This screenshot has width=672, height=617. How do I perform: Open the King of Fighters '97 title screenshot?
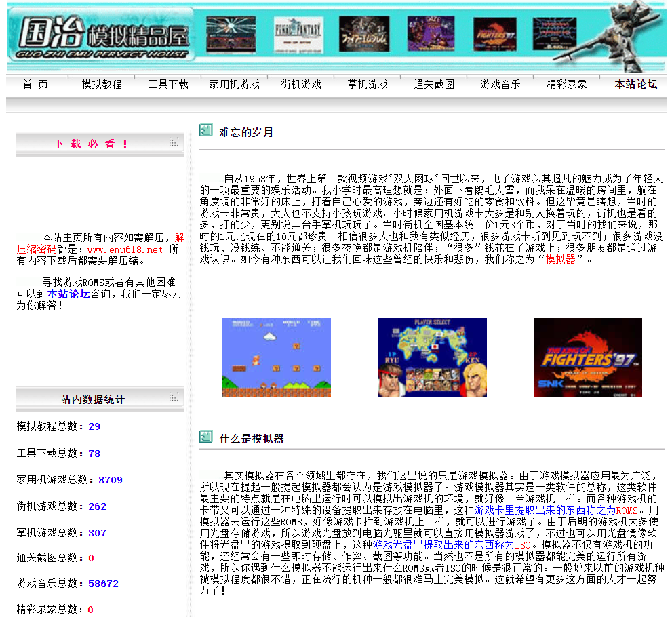[587, 357]
